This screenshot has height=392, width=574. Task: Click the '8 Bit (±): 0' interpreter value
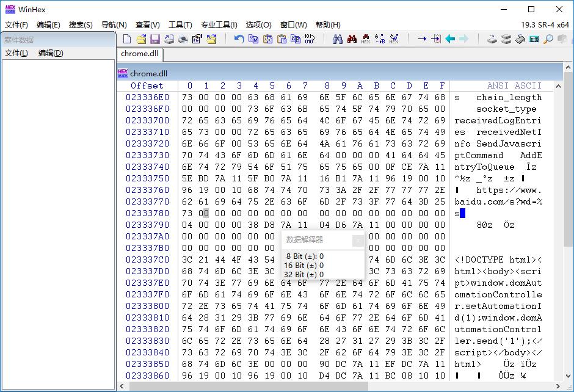point(305,256)
